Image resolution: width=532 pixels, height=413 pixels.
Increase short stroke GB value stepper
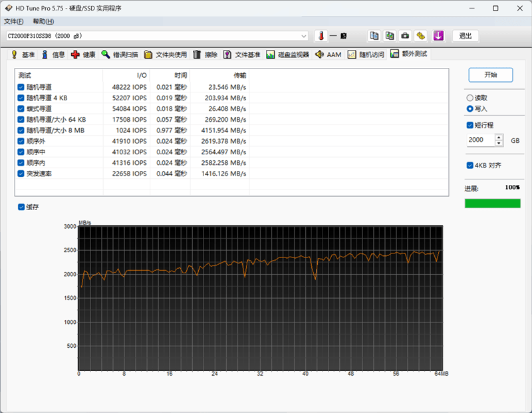(x=499, y=138)
